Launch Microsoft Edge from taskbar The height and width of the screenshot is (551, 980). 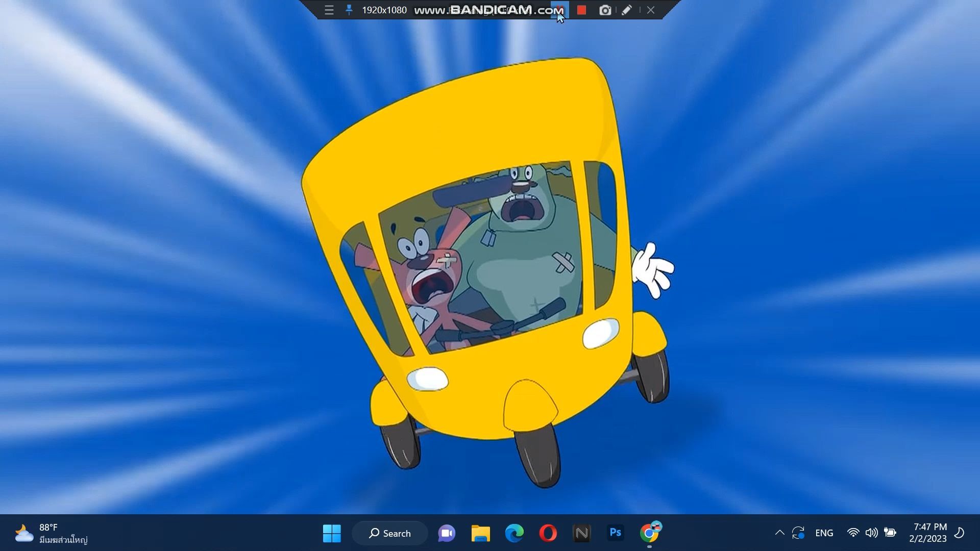coord(514,533)
